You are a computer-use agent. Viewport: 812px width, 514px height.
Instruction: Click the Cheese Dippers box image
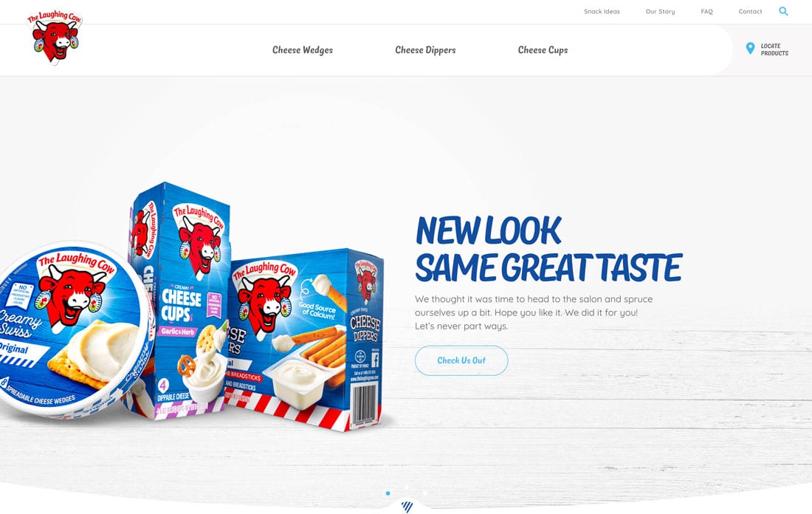click(x=306, y=340)
